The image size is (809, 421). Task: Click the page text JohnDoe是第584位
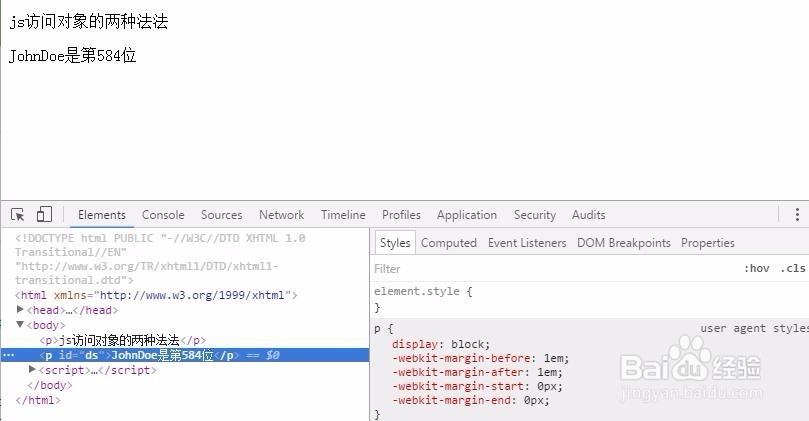[72, 55]
